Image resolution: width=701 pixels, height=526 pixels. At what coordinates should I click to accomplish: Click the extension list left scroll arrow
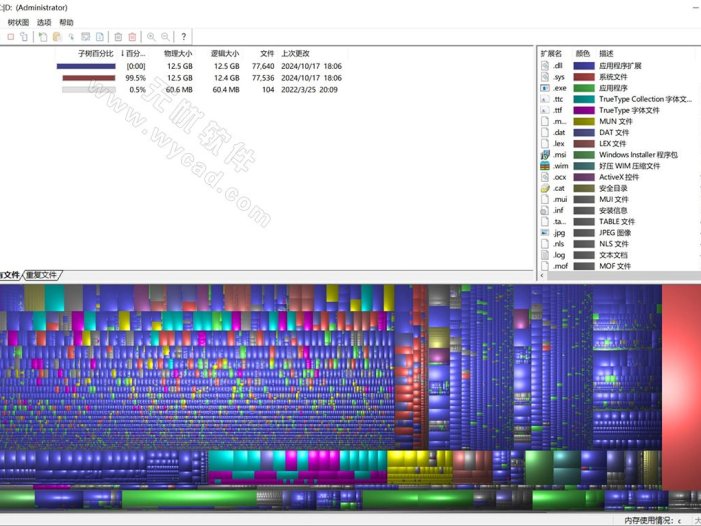click(542, 276)
